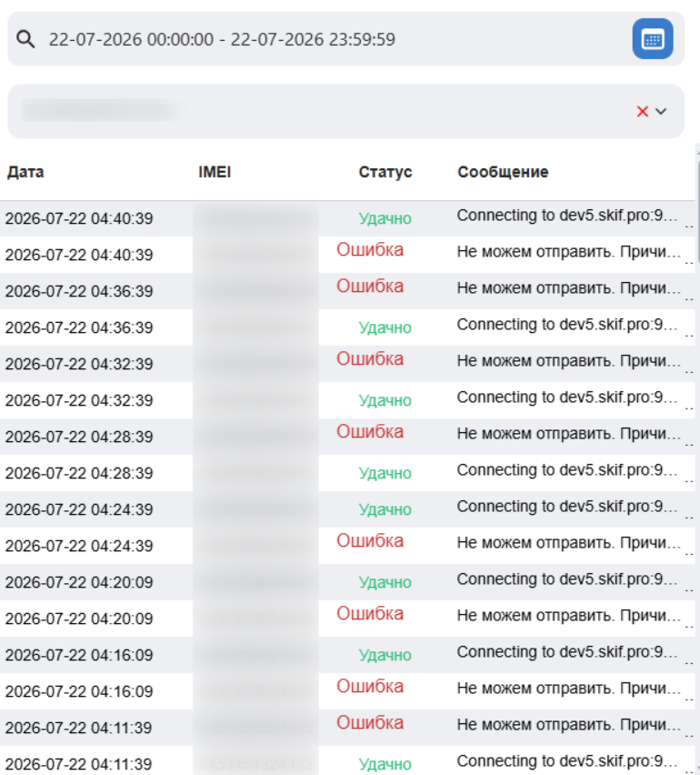Sort by the Дата column header
The height and width of the screenshot is (775, 700).
pyautogui.click(x=25, y=172)
